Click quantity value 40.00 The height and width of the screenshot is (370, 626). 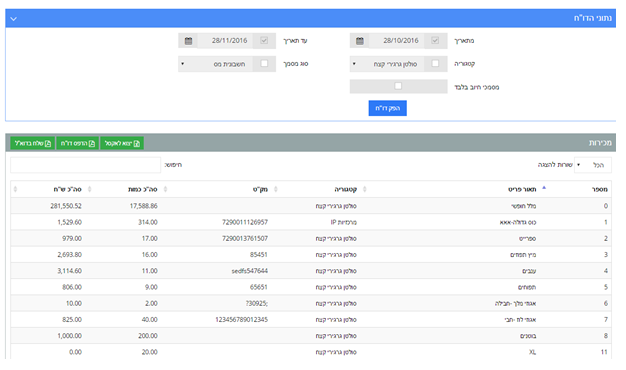click(149, 320)
